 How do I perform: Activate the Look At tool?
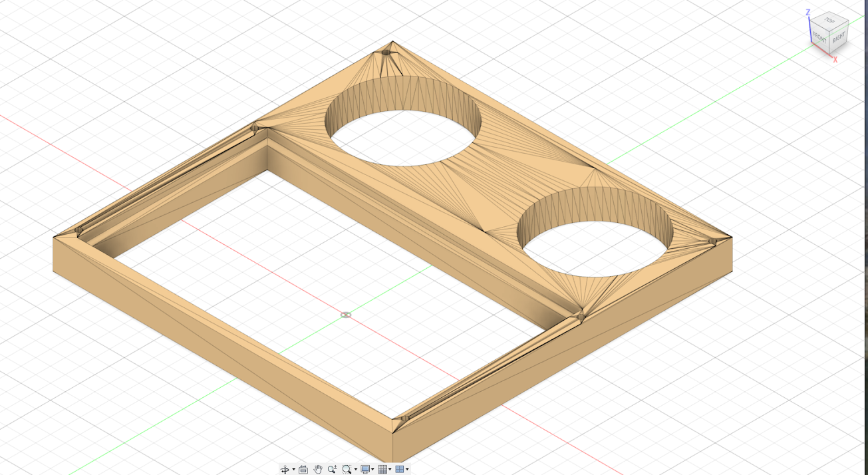point(303,470)
